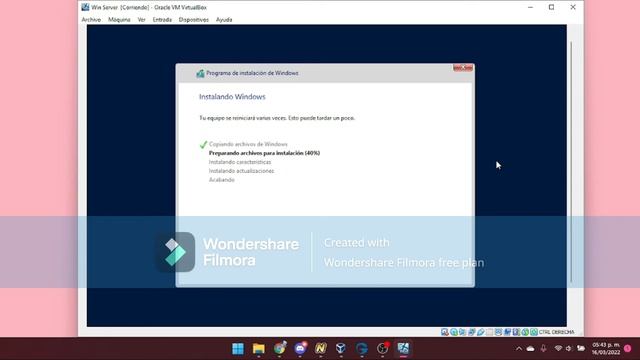Click the microphone tray icon
Image resolution: width=640 pixels, height=360 pixels.
[544, 349]
